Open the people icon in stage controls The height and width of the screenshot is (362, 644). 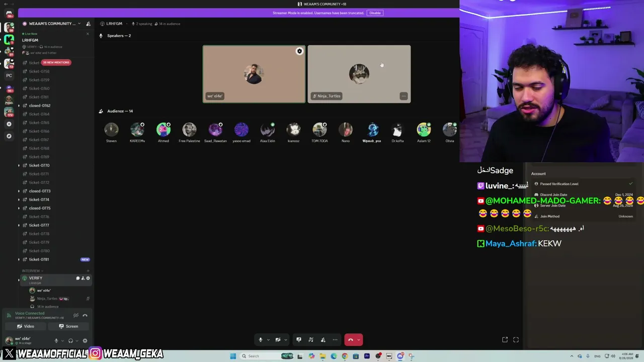323,340
